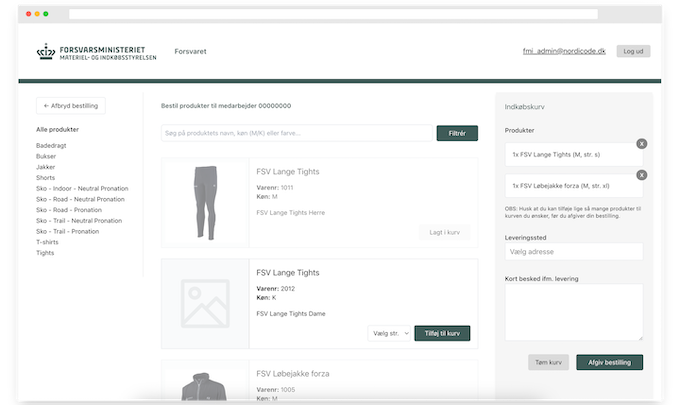
Task: Click the Kort besked ifm. levering textarea
Action: coord(574,312)
